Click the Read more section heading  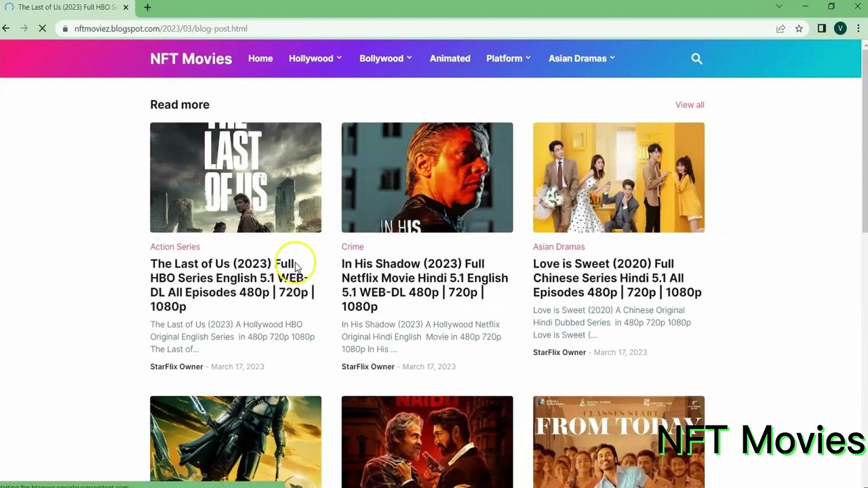tap(180, 104)
